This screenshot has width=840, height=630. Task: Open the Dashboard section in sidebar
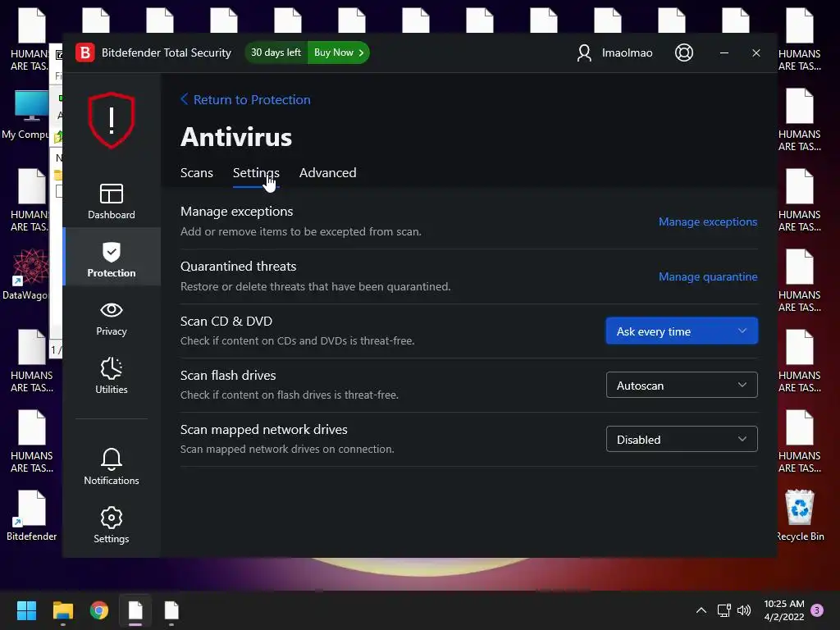coord(112,201)
